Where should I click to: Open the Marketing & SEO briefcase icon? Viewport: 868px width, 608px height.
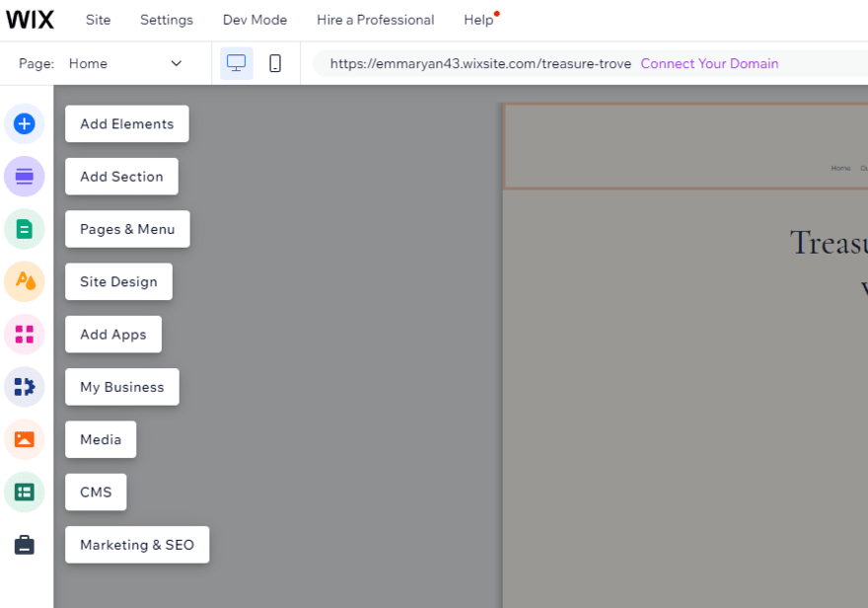(x=24, y=544)
